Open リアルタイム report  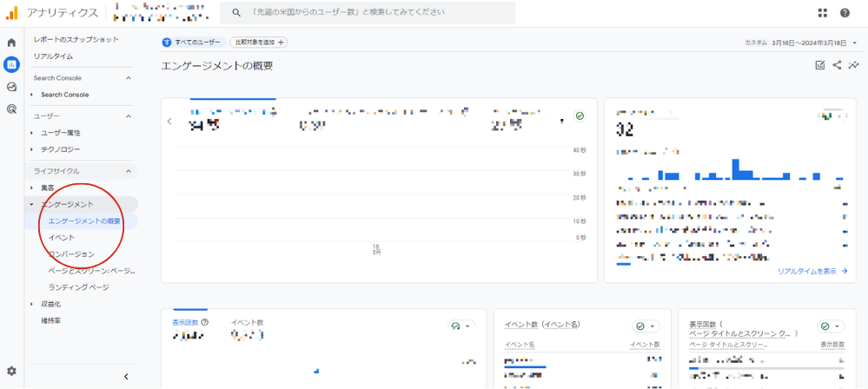53,56
